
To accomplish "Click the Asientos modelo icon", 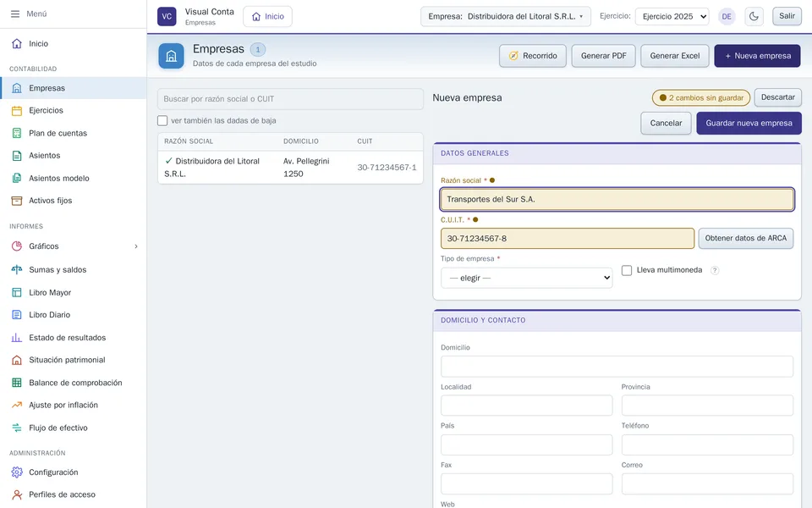I will (x=17, y=179).
